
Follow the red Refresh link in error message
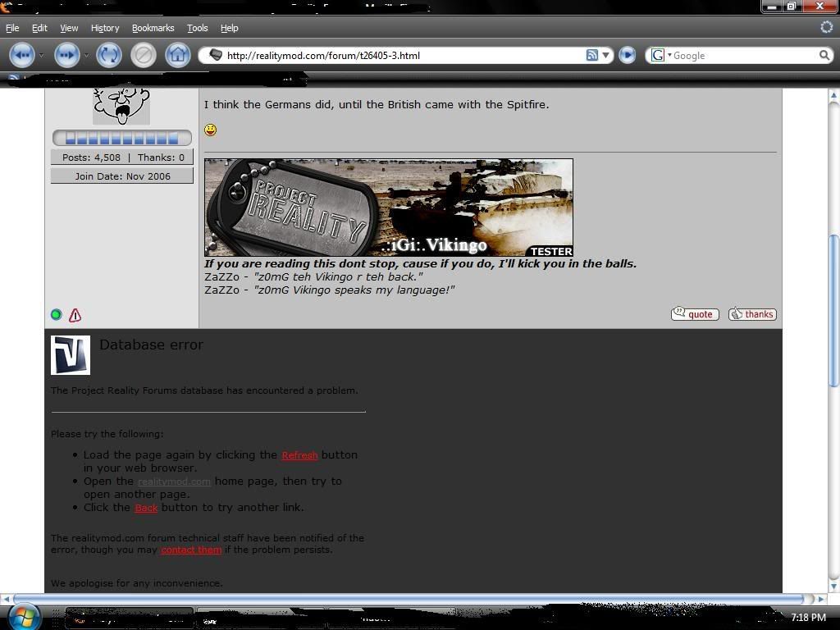tap(299, 455)
